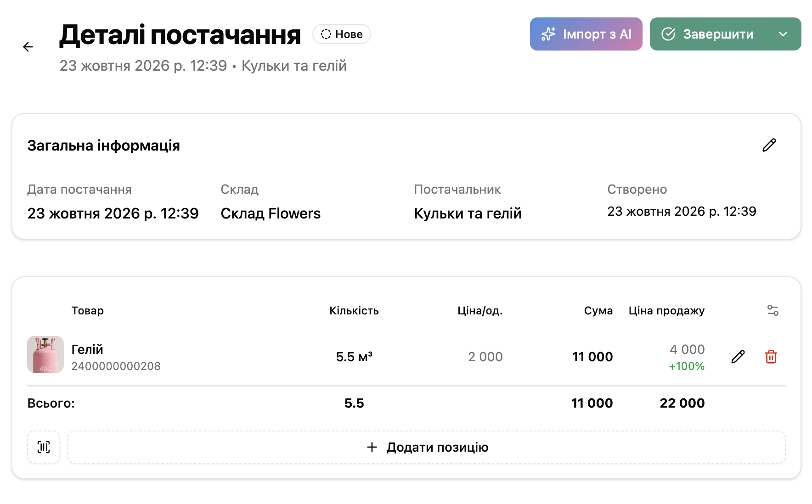The image size is (812, 504).
Task: Select the barcode 2400000000208
Action: point(116,366)
